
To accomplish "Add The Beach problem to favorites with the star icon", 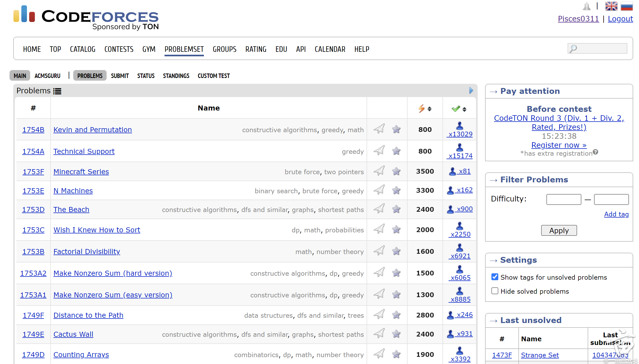I will coord(396,209).
